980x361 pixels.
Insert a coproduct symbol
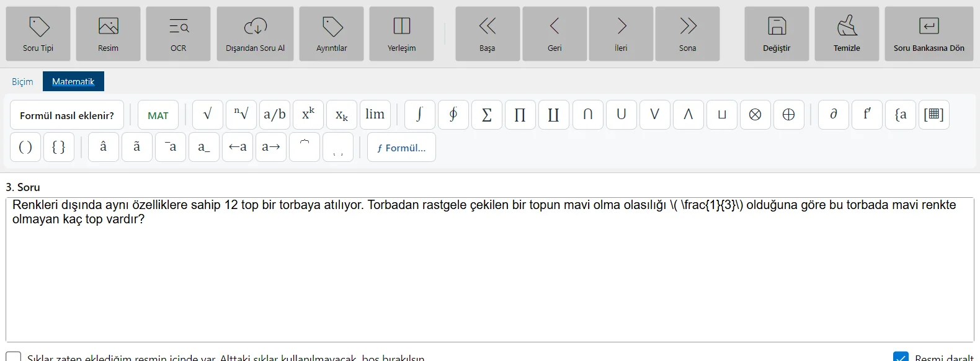coord(554,115)
